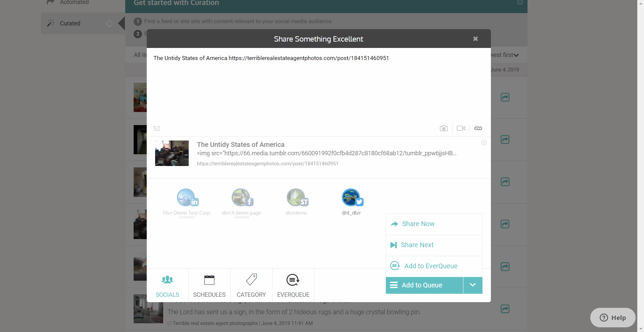The image size is (644, 332).
Task: Click share icon on third feed item
Action: (505, 182)
